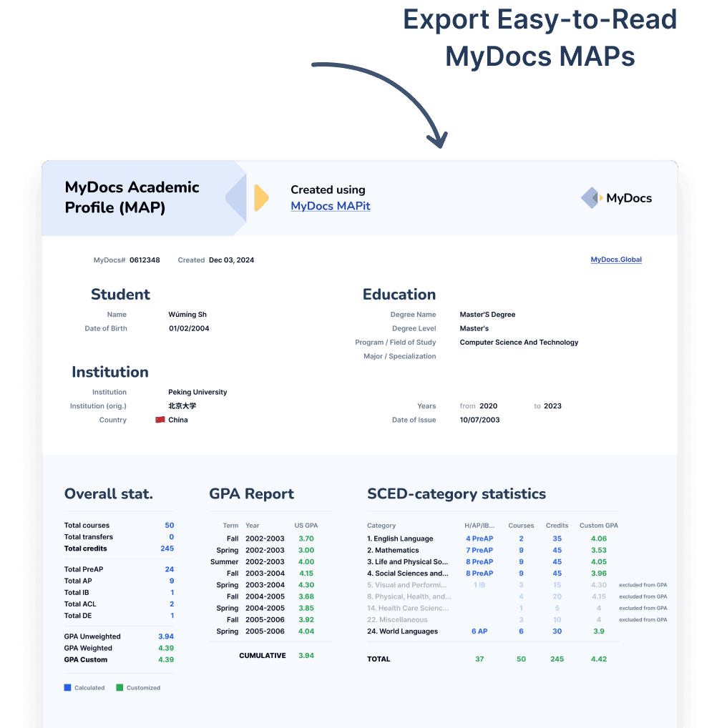Click the US GPA column header
727x728 pixels.
[306, 526]
